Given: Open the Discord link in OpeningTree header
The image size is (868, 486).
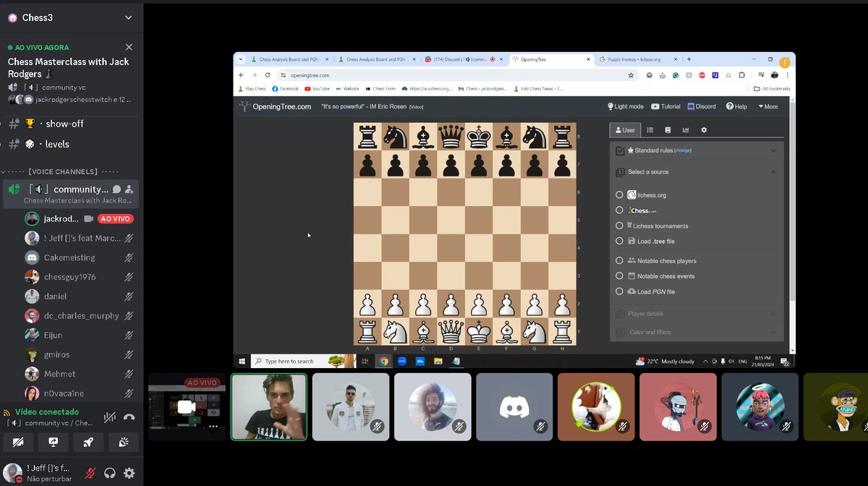Looking at the screenshot, I should point(702,106).
